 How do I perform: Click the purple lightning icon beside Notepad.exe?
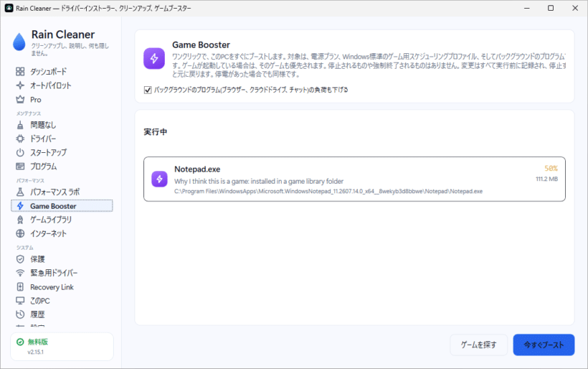pyautogui.click(x=159, y=179)
